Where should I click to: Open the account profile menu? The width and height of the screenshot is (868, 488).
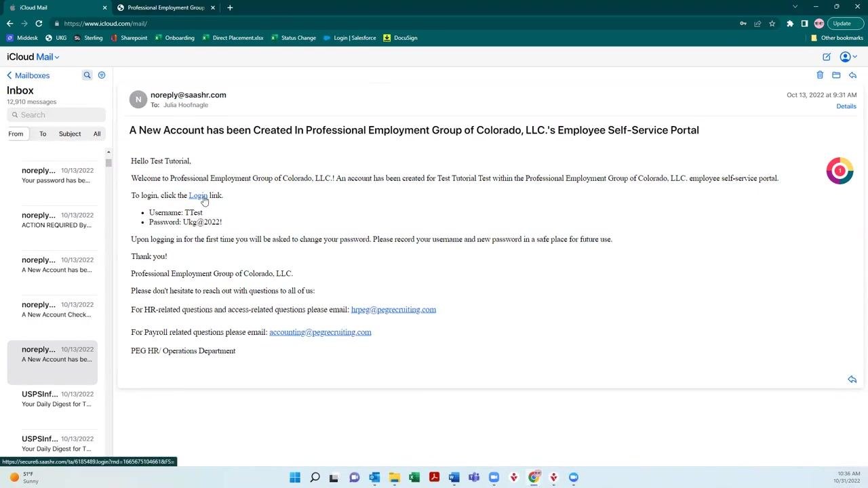pyautogui.click(x=848, y=57)
